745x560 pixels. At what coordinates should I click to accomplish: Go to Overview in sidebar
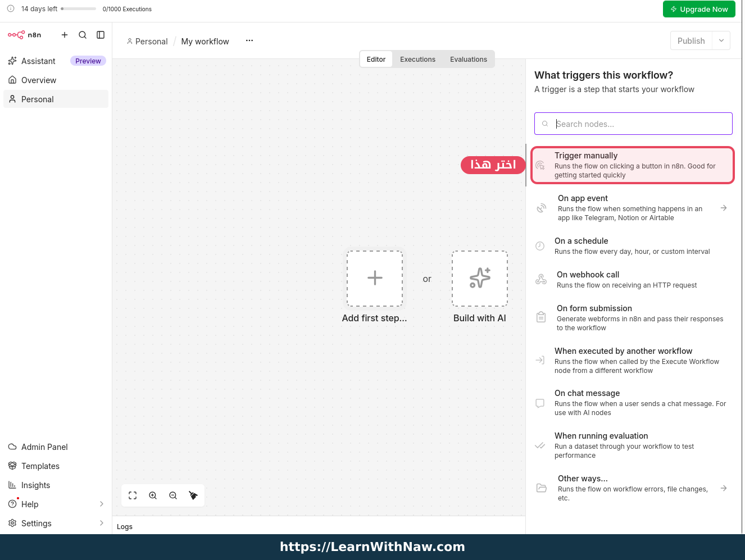pos(56,80)
